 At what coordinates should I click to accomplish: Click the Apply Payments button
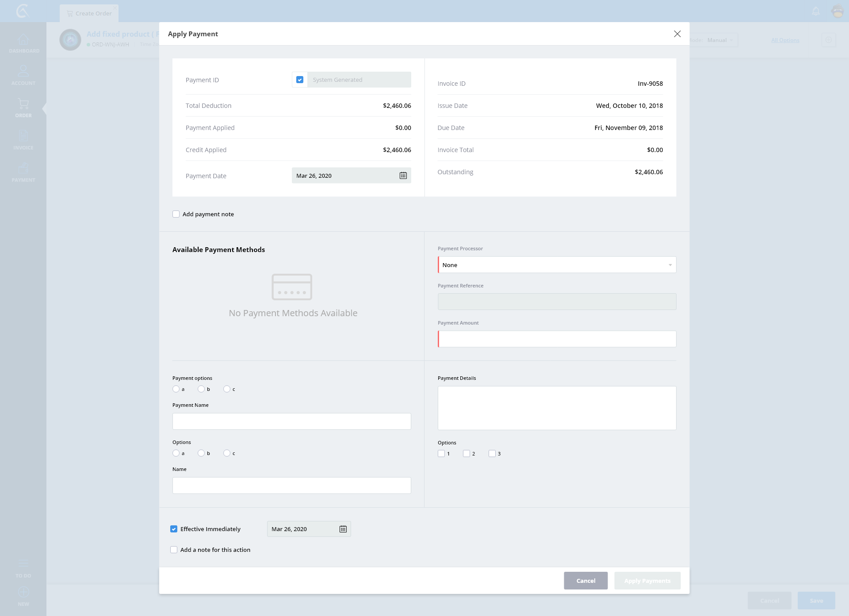pos(647,581)
